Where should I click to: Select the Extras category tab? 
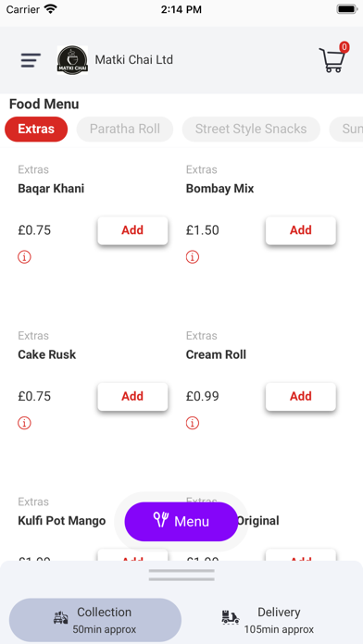(36, 129)
